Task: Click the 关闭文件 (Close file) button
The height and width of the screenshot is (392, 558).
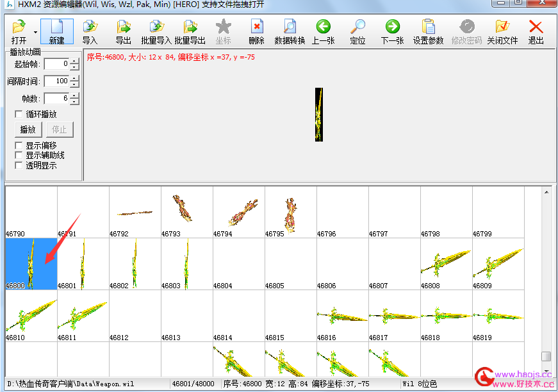Action: (x=502, y=31)
